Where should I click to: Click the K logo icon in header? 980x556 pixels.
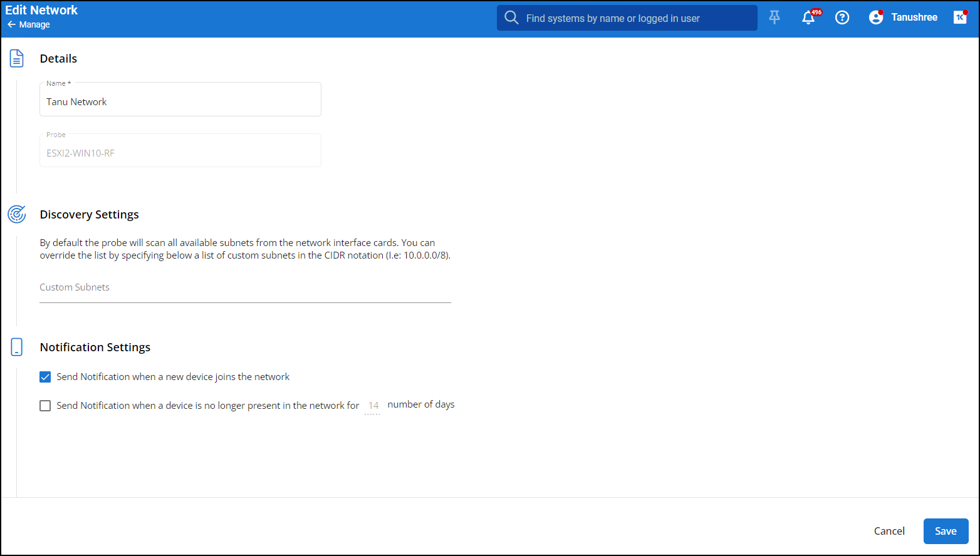pyautogui.click(x=960, y=18)
